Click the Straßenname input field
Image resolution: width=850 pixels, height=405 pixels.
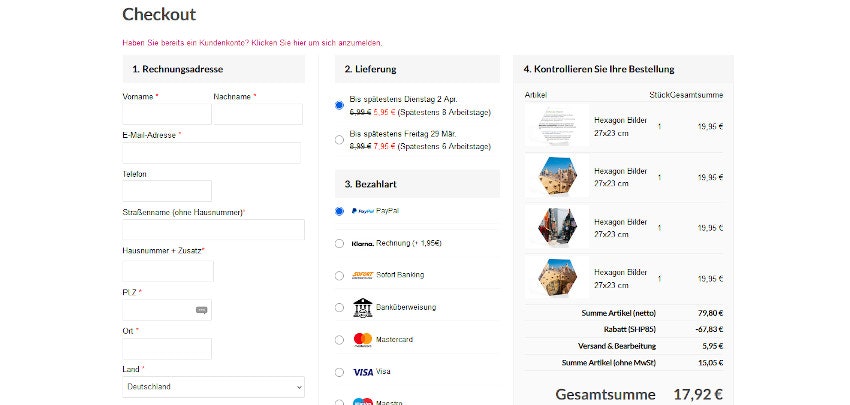[213, 230]
